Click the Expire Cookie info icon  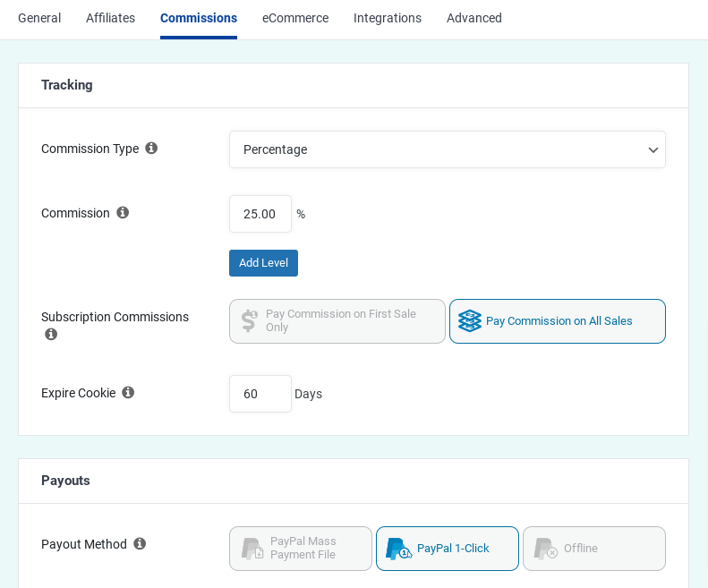[x=128, y=393]
